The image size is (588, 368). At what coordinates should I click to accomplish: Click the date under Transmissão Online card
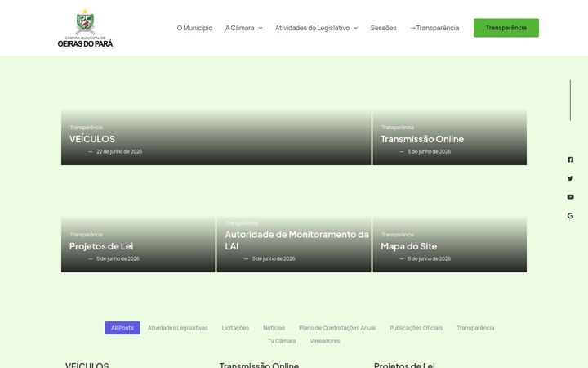[x=430, y=152]
